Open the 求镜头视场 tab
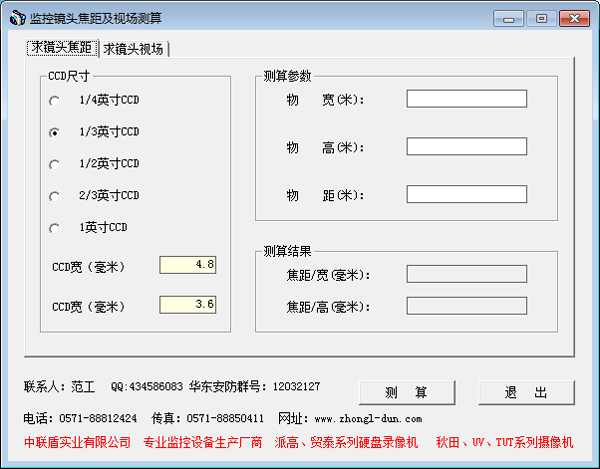600x469 pixels. tap(133, 49)
